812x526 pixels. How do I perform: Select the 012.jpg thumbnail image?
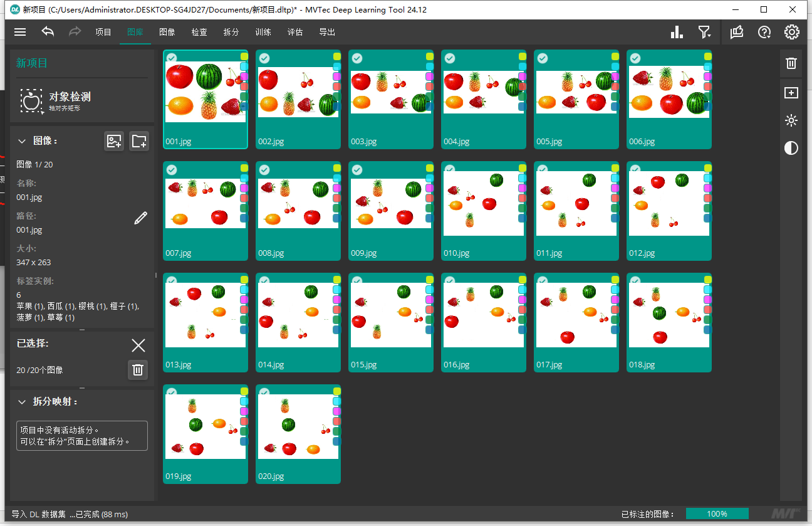point(669,204)
